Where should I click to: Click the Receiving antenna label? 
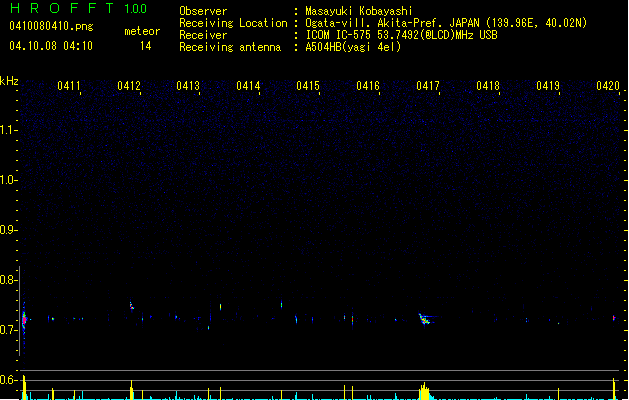tap(230, 47)
